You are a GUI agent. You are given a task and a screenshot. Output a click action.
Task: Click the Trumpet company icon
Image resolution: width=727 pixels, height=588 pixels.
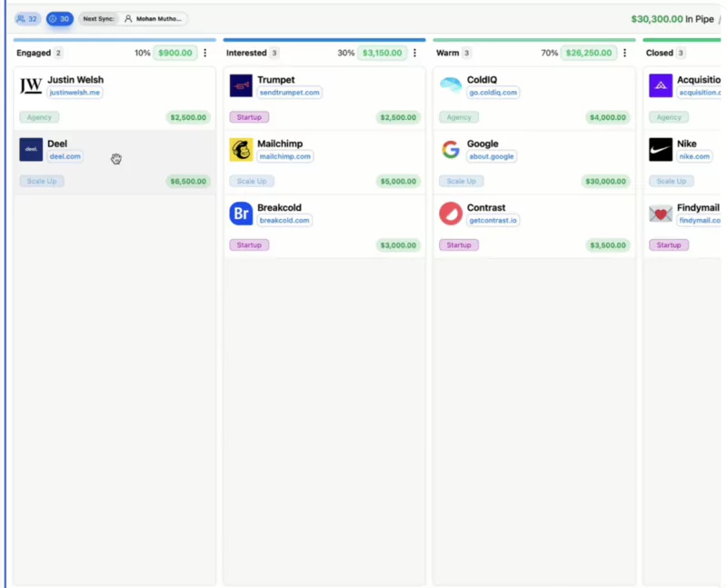(x=241, y=86)
